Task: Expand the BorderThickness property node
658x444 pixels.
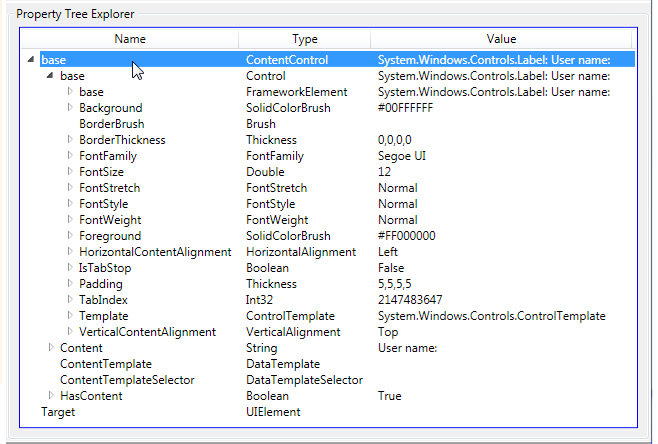Action: pos(70,139)
